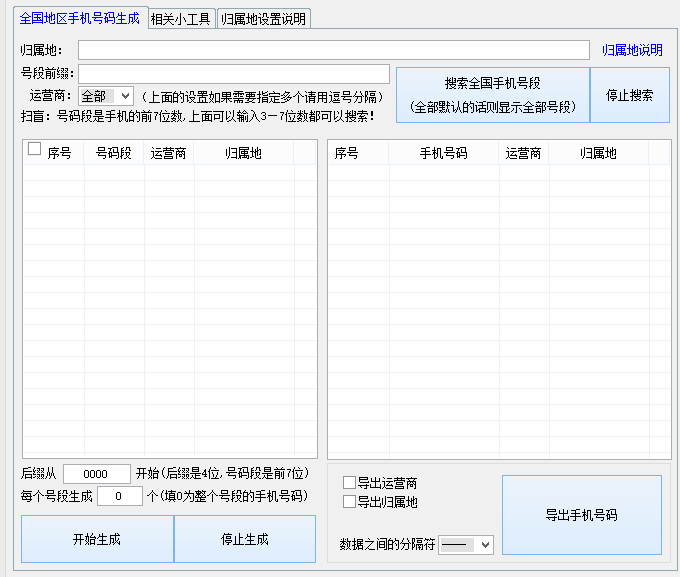
Task: Toggle the select-all checkbox beside 序号
Action: 35,150
